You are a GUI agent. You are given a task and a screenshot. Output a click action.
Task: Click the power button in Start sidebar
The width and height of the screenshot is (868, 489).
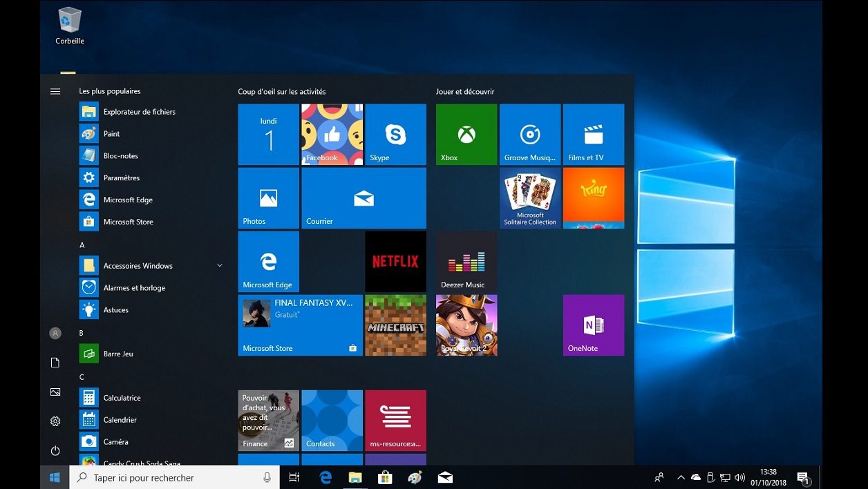pyautogui.click(x=55, y=450)
